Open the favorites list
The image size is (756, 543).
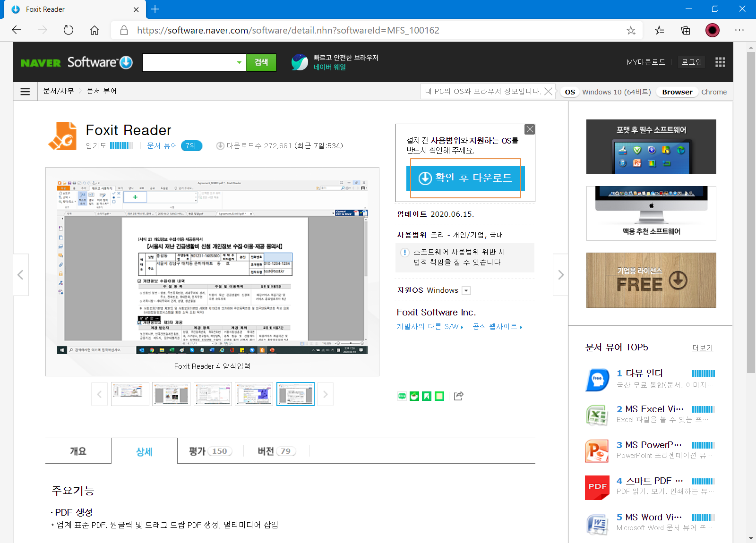click(x=660, y=30)
